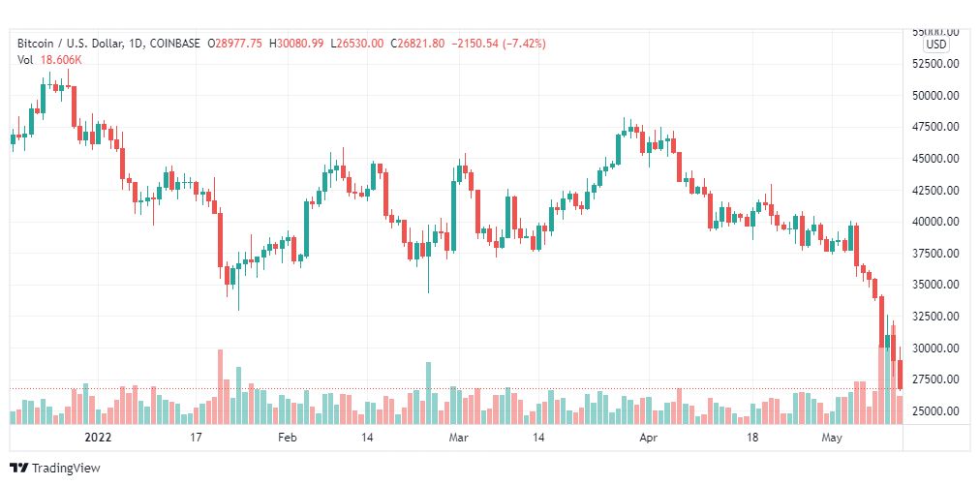Viewport: 980px width, 485px height.
Task: Click the 30000.00 price scale label
Action: [x=935, y=349]
